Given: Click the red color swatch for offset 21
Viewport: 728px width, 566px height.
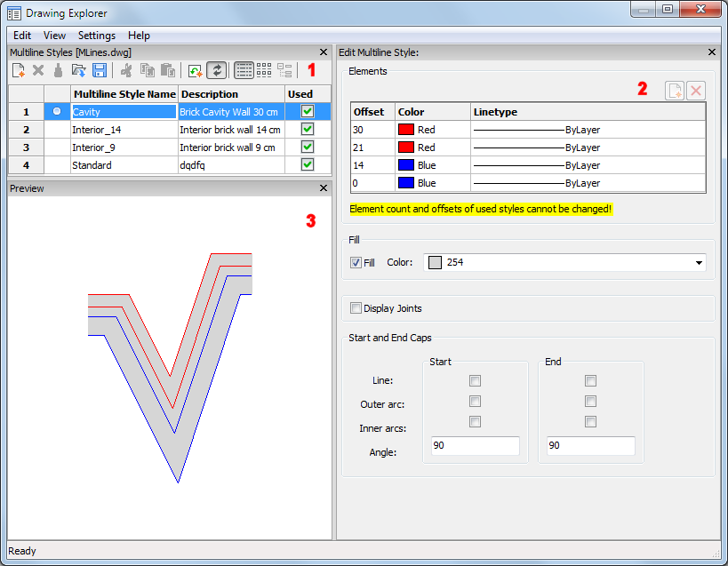Looking at the screenshot, I should coord(406,147).
